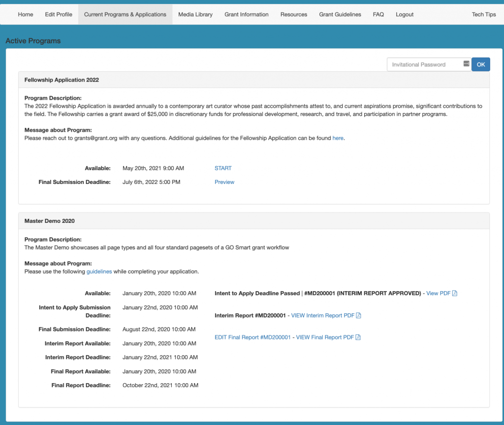Select the Current Programs & Applications tab
This screenshot has height=425, width=504.
pos(125,14)
